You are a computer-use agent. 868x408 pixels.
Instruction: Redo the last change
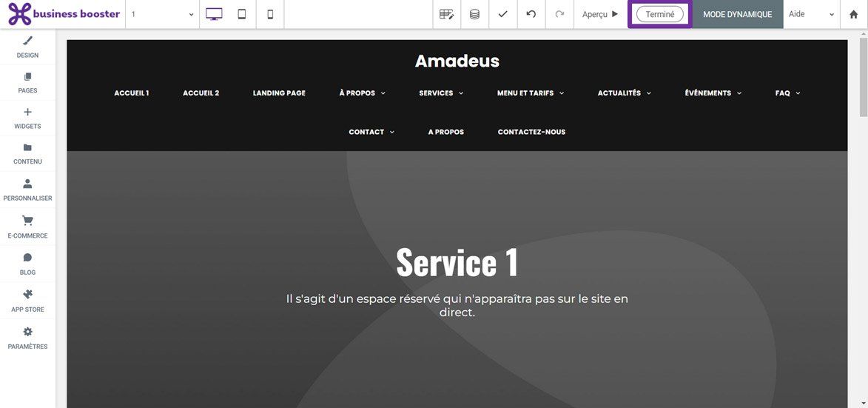click(559, 14)
